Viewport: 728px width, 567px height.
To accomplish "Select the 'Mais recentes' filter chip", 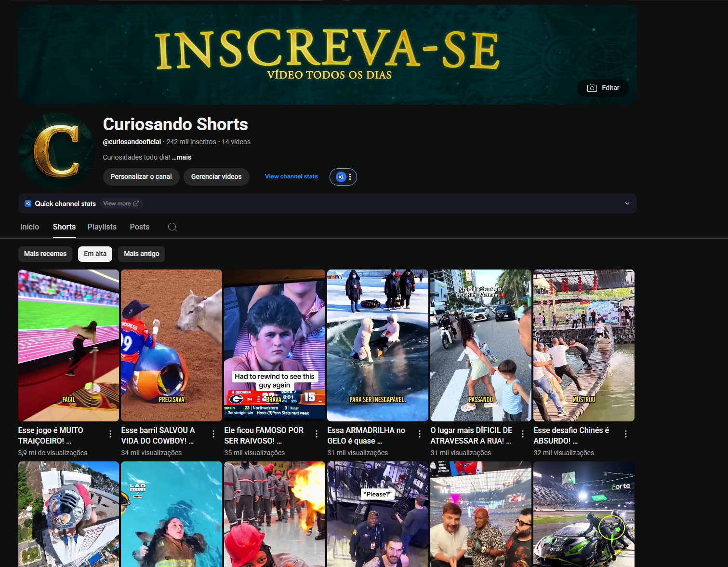I will point(45,254).
